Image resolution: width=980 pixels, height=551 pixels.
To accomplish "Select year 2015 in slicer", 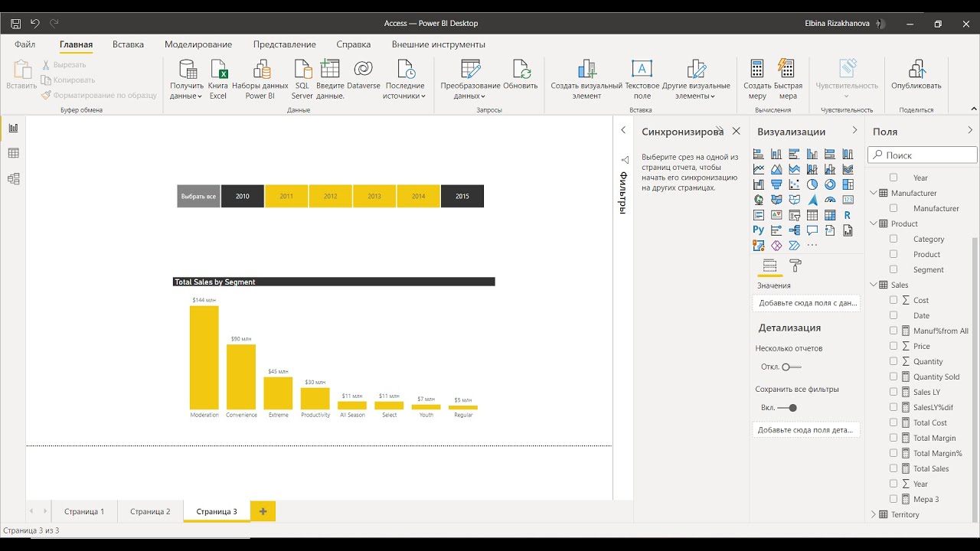I will coord(462,196).
